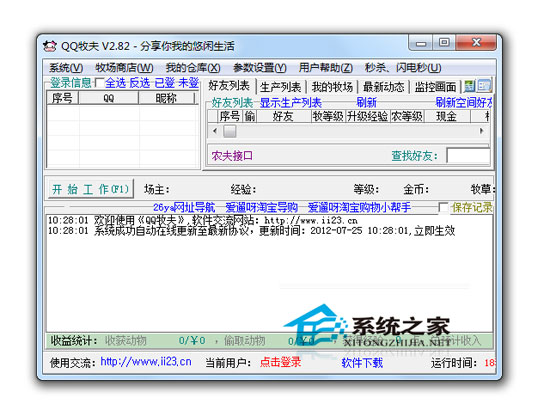Click the 已登 link
This screenshot has height=410, width=550.
[164, 83]
